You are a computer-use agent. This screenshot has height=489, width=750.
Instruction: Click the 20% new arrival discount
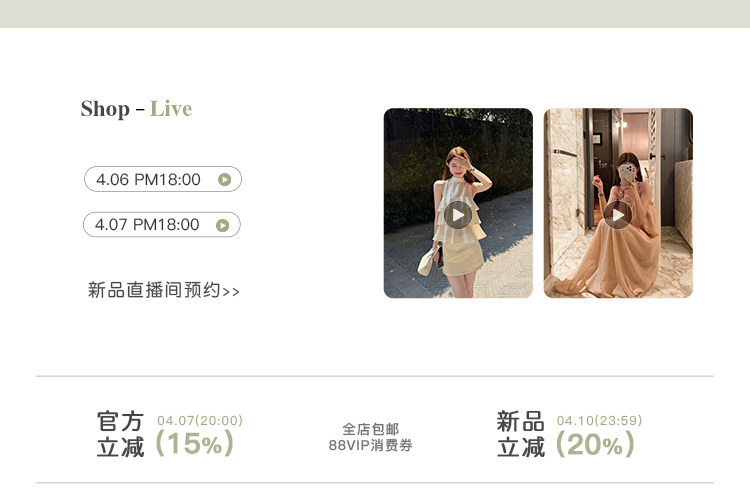(595, 444)
